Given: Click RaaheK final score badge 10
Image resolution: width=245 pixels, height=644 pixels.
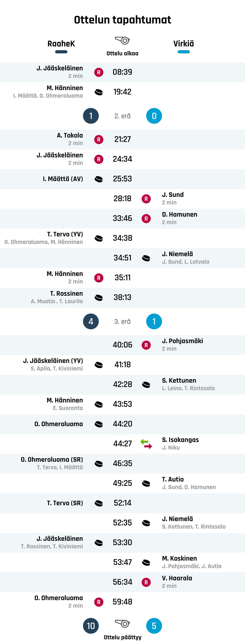Looking at the screenshot, I should click(x=91, y=626).
